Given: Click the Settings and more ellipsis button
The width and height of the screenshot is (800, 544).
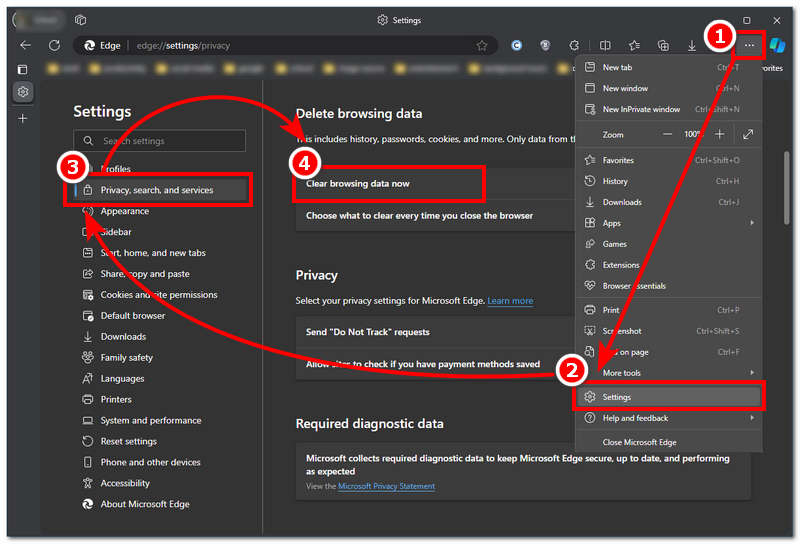Looking at the screenshot, I should (x=749, y=45).
